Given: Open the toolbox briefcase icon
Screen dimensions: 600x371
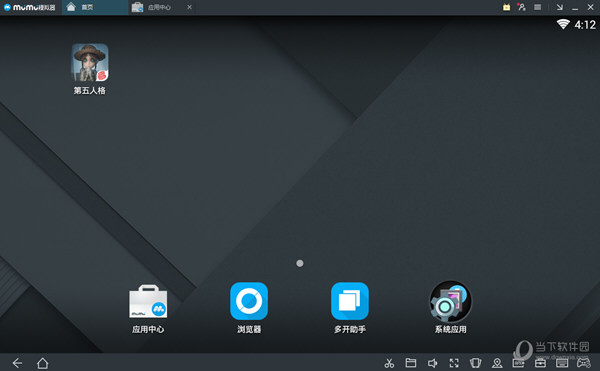Looking at the screenshot, I should [540, 363].
